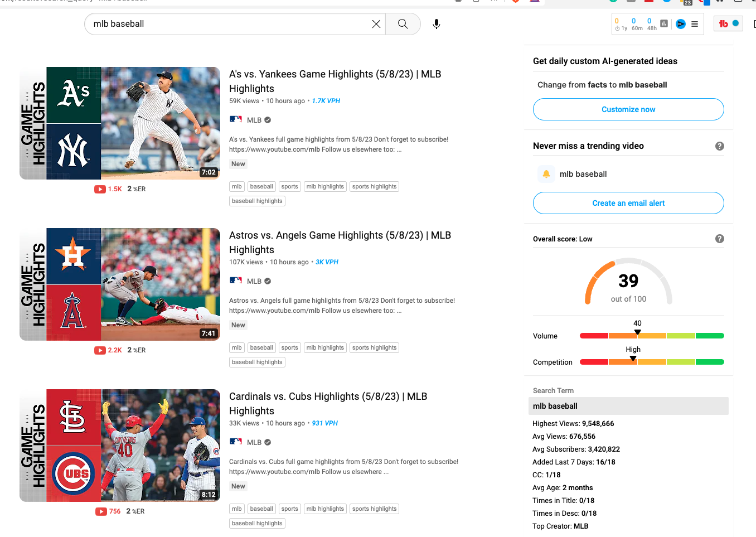Select baseball tag under Cardinals vs. Cubs video
The width and height of the screenshot is (756, 537).
(261, 509)
